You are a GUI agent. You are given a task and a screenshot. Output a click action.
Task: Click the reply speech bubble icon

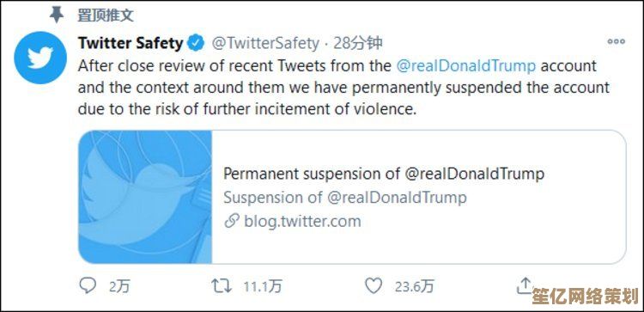(x=88, y=285)
